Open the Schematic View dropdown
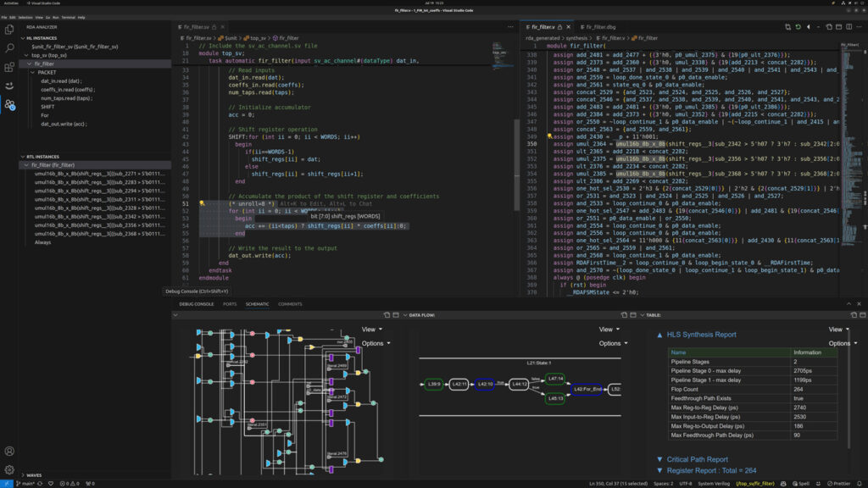This screenshot has height=488, width=868. (371, 330)
